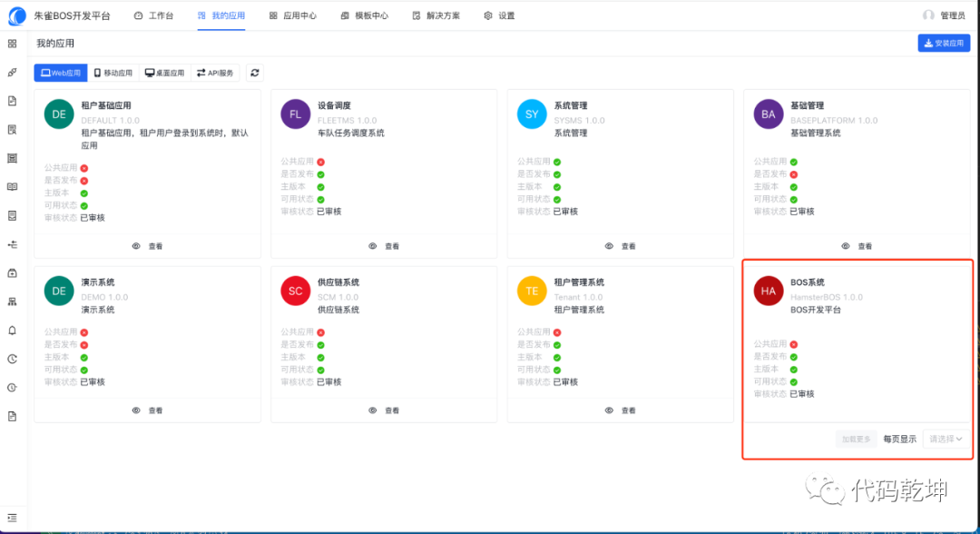Click the briefcase icon in left sidebar

[x=12, y=273]
